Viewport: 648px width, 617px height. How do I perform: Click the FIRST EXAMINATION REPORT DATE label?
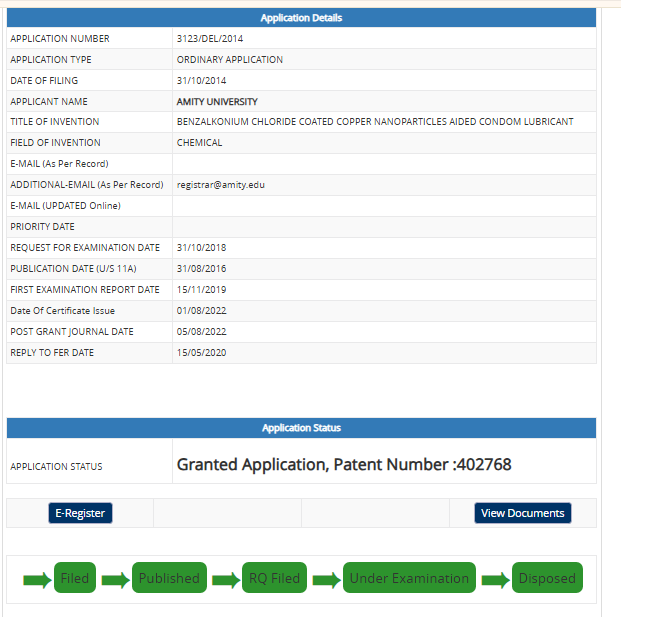[85, 290]
